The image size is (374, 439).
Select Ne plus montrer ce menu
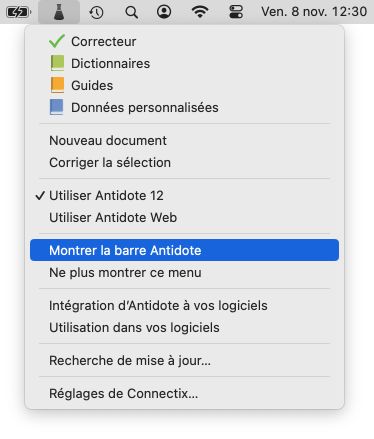[184, 273]
